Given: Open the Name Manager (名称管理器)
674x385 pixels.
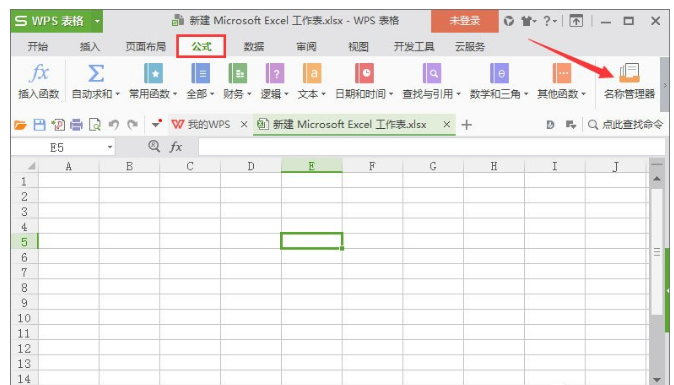Looking at the screenshot, I should [629, 81].
